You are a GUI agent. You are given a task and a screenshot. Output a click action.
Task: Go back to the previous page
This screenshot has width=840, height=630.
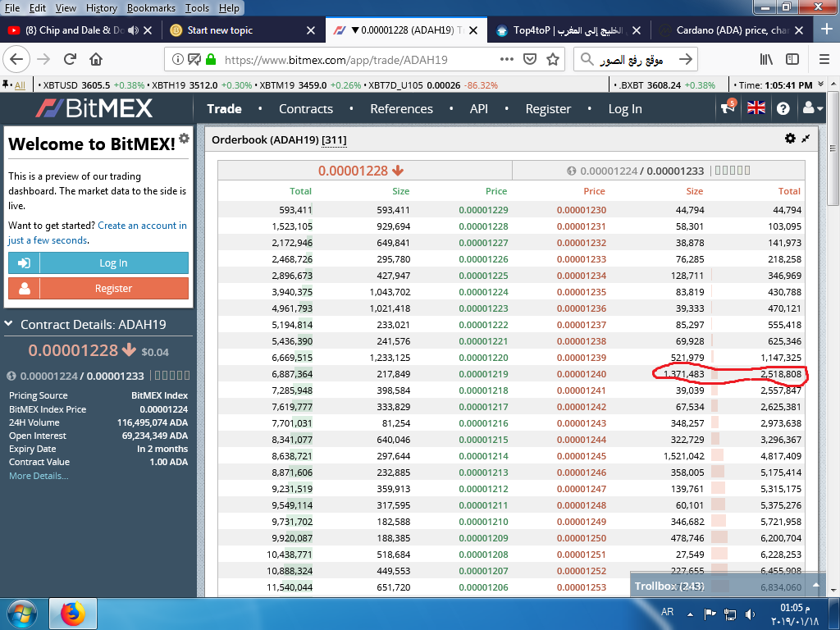pos(16,59)
